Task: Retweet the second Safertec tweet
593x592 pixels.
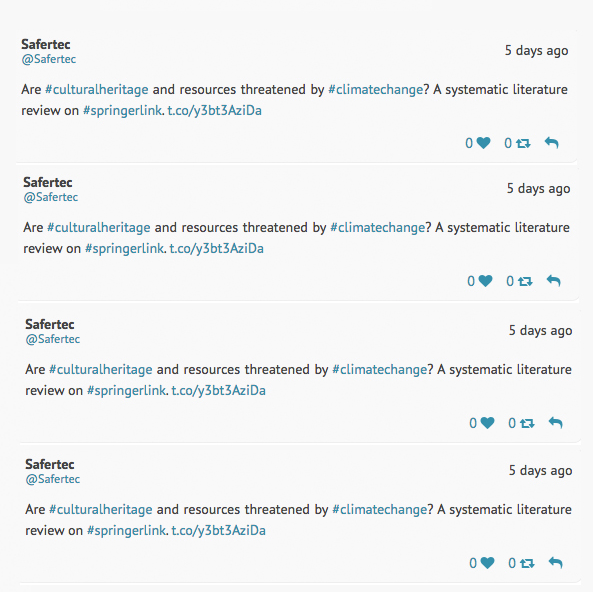Action: coord(525,281)
